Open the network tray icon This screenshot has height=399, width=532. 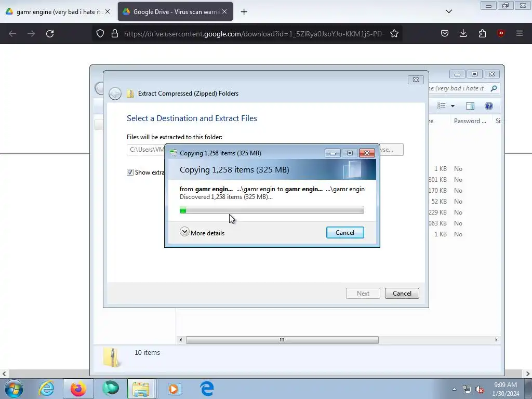(467, 389)
